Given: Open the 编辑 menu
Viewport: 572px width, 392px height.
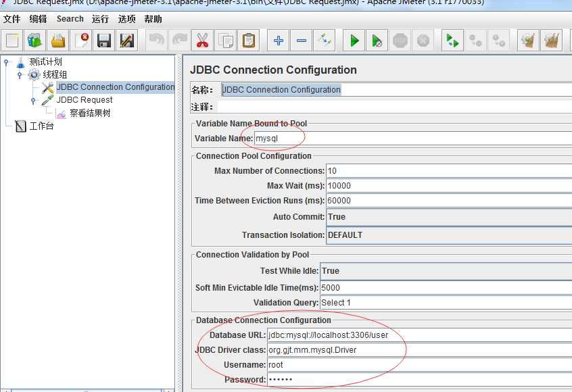Looking at the screenshot, I should point(38,19).
